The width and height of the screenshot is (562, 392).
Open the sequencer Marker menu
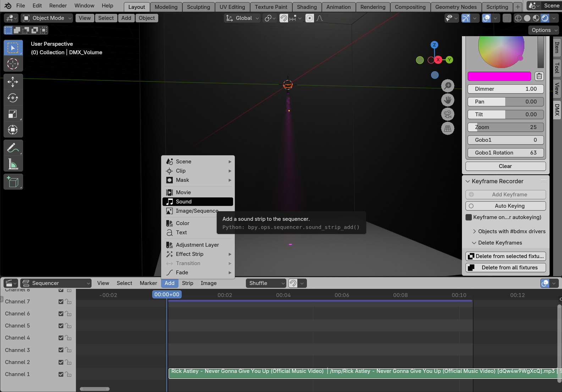[x=148, y=283]
